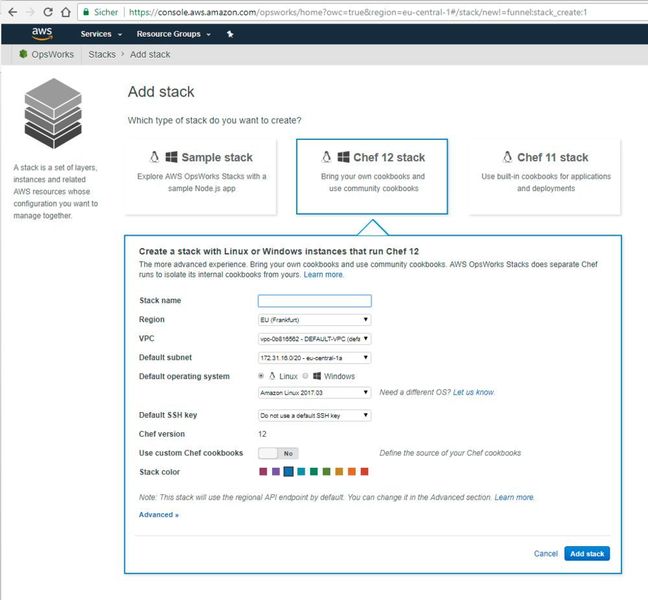Click the Cancel link
Image resolution: width=648 pixels, height=600 pixels.
coord(546,554)
